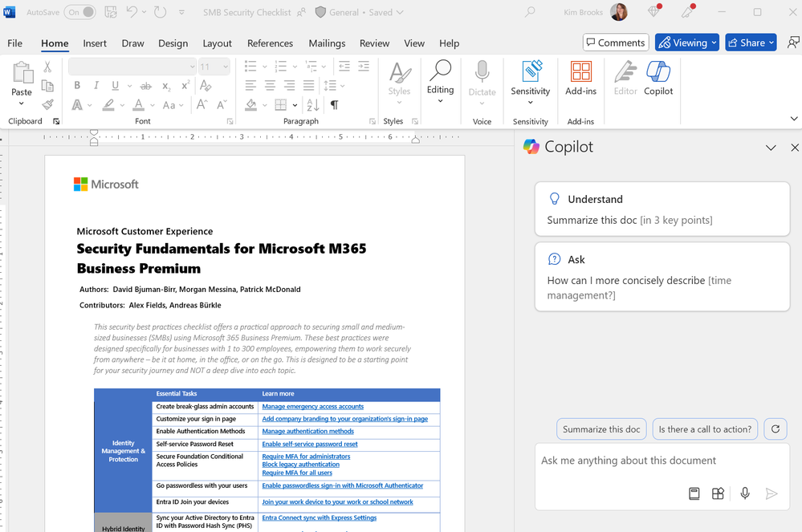Click the Justify alignment icon
The width and height of the screenshot is (802, 532).
click(x=309, y=85)
